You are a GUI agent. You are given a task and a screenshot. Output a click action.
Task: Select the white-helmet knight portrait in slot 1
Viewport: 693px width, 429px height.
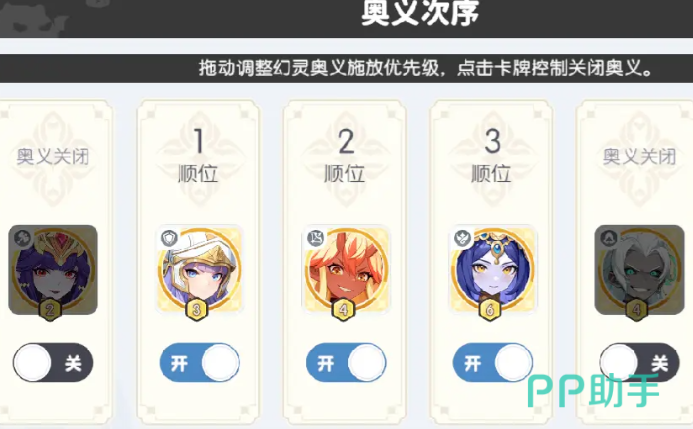click(x=199, y=270)
